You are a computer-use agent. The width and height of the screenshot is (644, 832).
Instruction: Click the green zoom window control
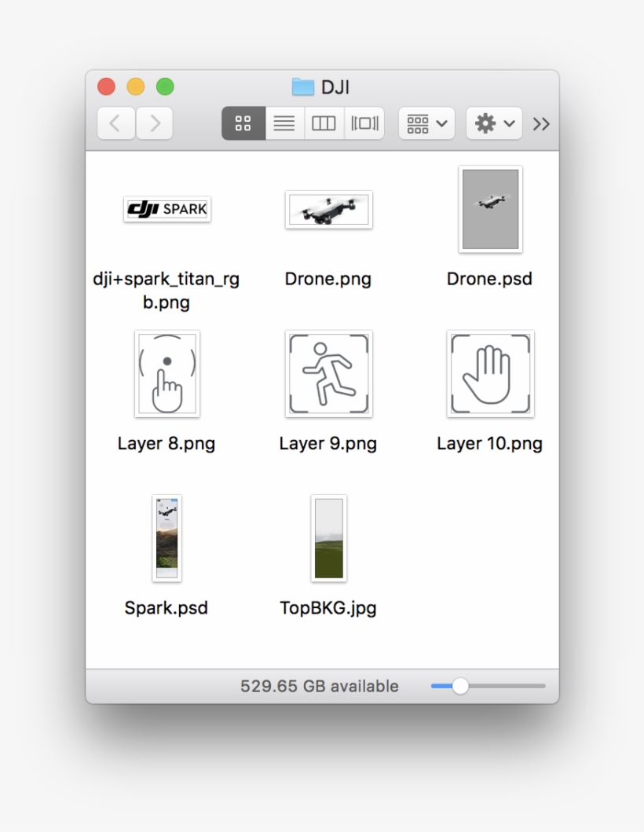click(165, 86)
